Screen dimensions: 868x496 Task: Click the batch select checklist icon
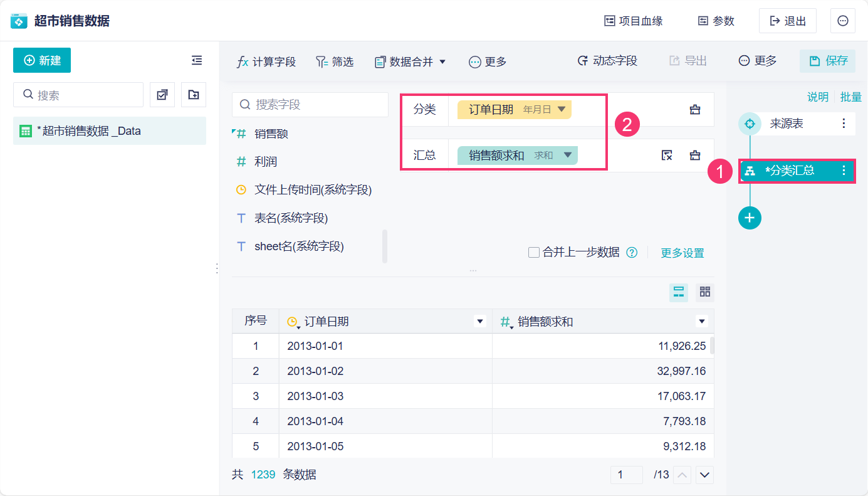162,95
